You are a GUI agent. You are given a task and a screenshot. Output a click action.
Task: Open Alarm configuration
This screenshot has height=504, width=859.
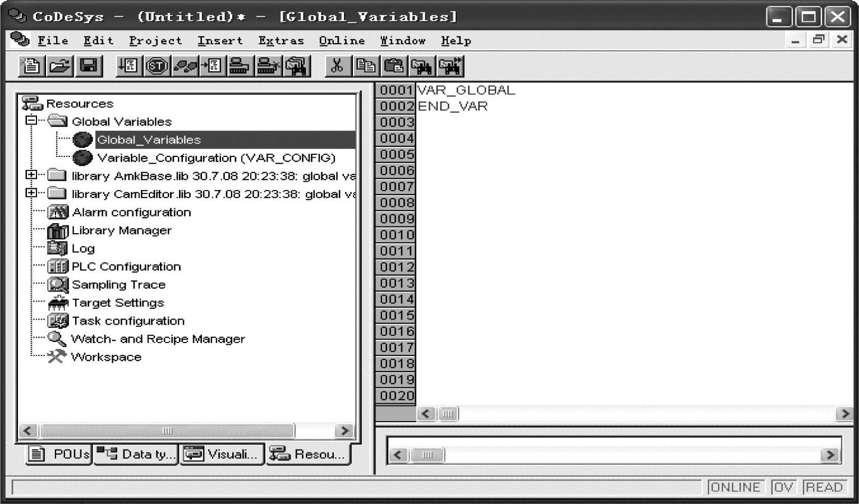click(x=131, y=212)
